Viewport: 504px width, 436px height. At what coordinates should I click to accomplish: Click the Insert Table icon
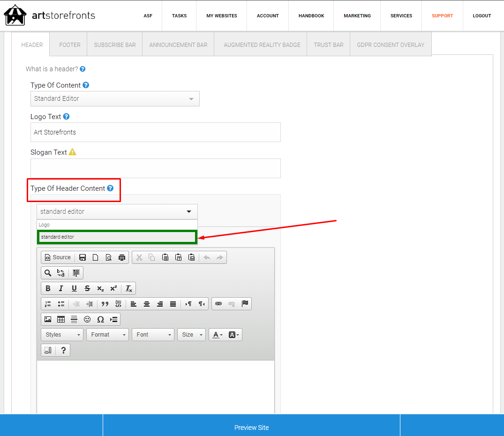pyautogui.click(x=61, y=319)
